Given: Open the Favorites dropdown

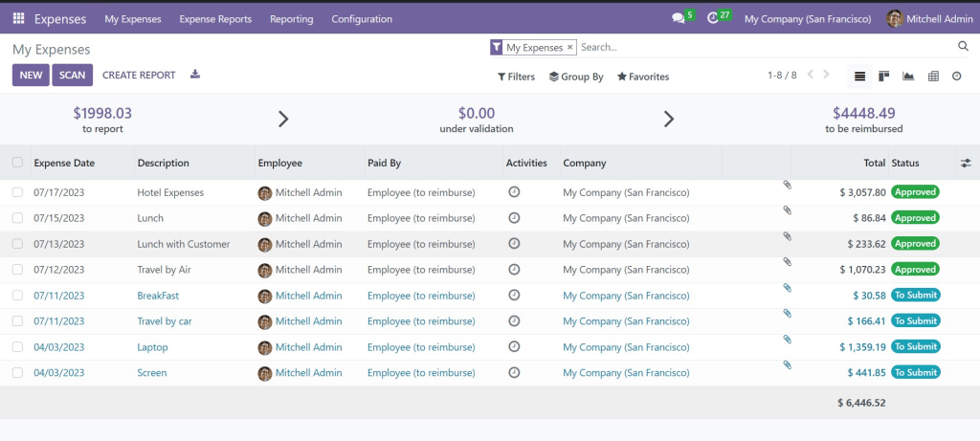Looking at the screenshot, I should coord(643,77).
